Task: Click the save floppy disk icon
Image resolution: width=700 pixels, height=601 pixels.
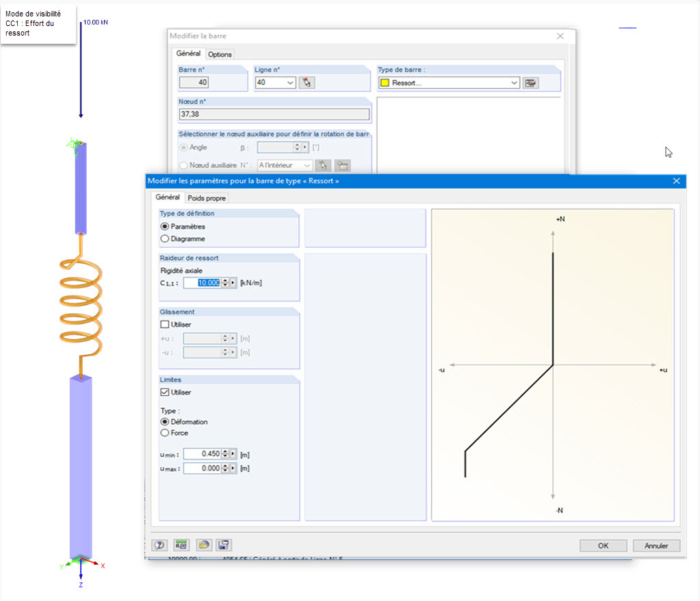Action: pyautogui.click(x=224, y=545)
